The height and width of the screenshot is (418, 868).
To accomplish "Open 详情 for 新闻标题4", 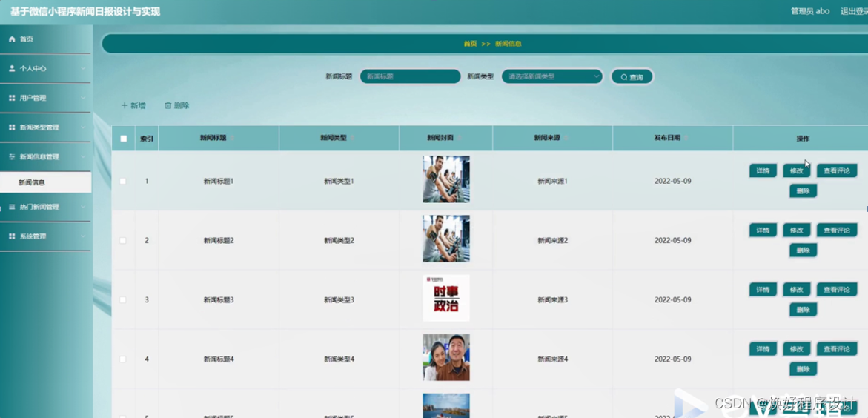I will pos(763,348).
